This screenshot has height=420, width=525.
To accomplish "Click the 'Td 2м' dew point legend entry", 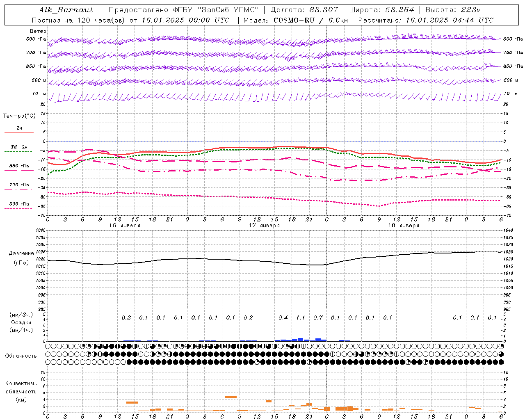I will 19,147.
